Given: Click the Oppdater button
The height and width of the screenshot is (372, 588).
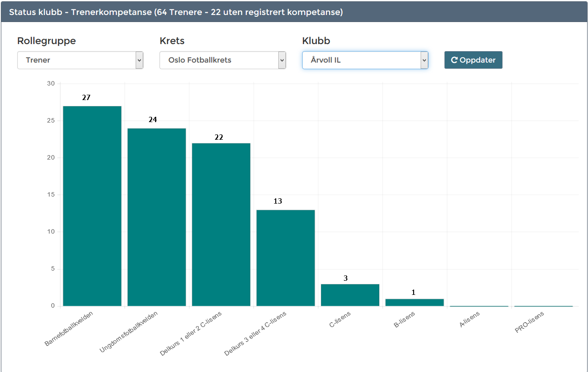Looking at the screenshot, I should [x=473, y=60].
